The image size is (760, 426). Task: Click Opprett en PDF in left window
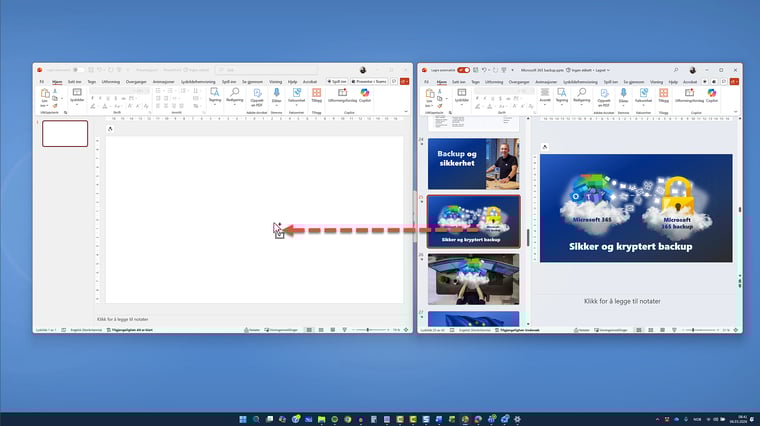[257, 97]
